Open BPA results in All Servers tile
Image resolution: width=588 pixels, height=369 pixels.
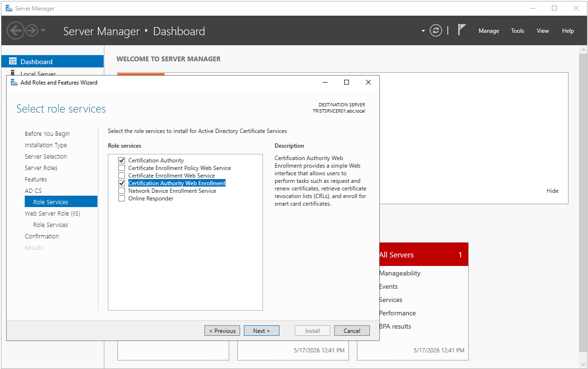click(x=395, y=326)
